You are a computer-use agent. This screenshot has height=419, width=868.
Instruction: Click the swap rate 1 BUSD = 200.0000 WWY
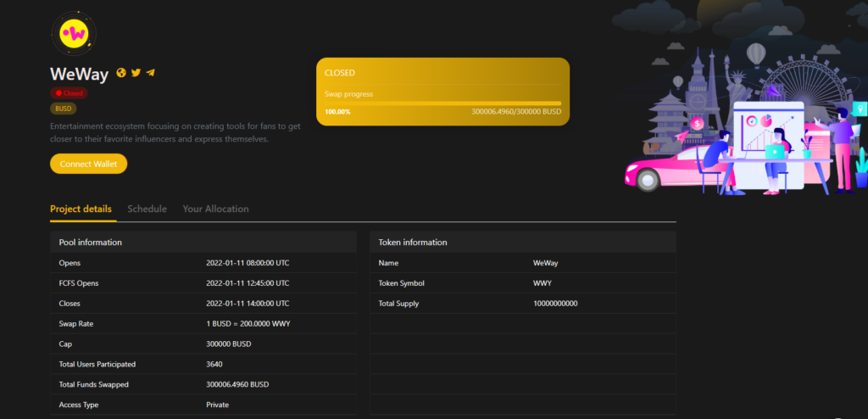pos(248,324)
